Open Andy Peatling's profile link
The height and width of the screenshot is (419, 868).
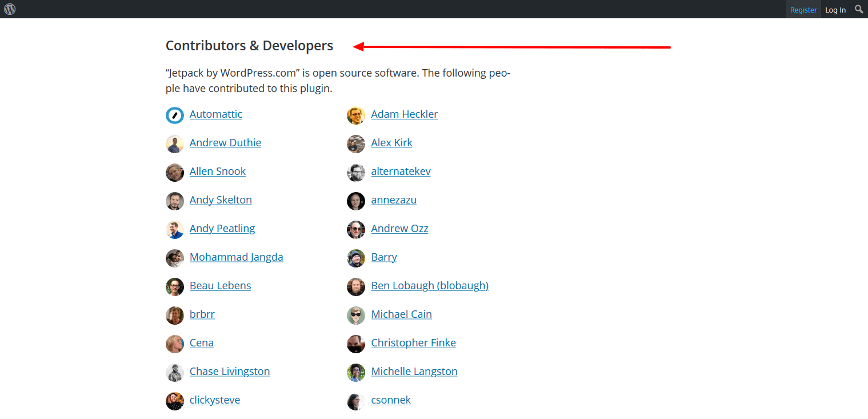[x=222, y=228]
